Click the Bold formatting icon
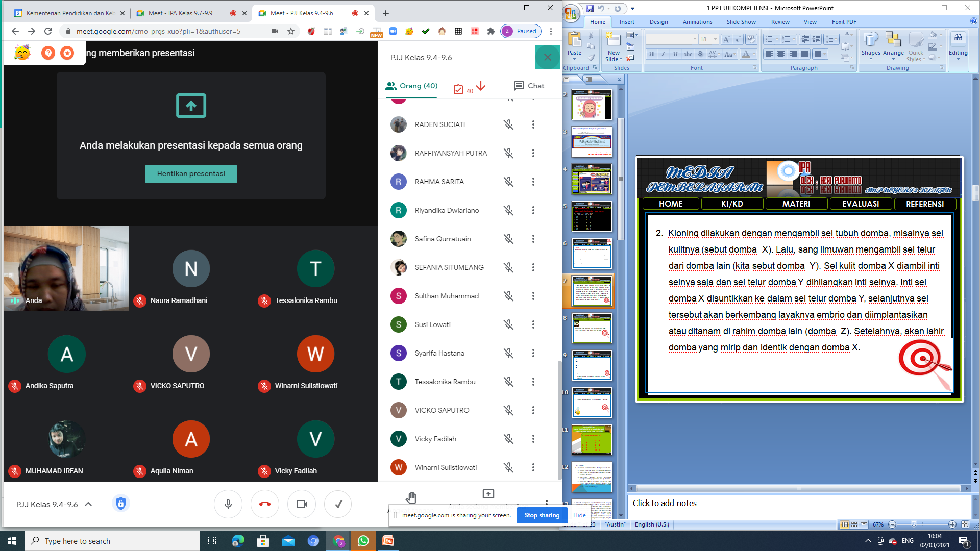980x551 pixels. pyautogui.click(x=651, y=54)
